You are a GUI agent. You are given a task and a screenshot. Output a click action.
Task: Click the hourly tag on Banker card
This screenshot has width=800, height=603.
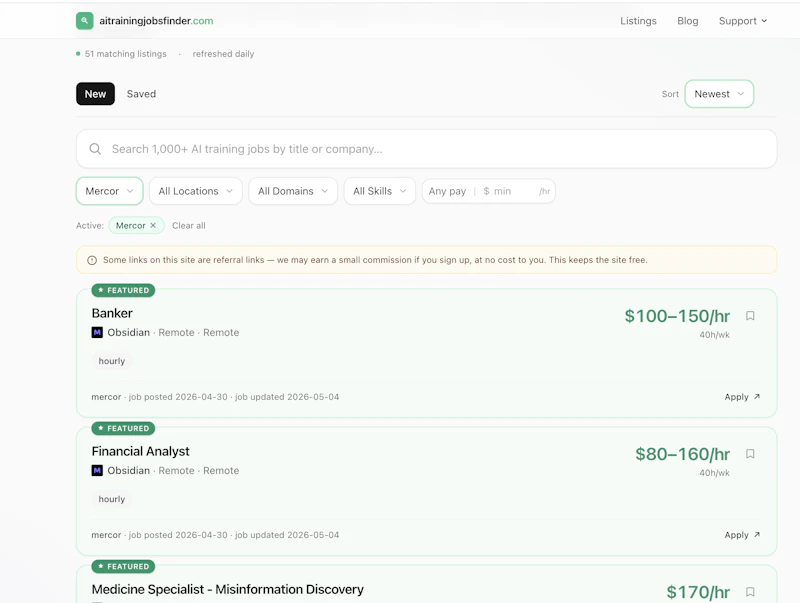click(112, 361)
